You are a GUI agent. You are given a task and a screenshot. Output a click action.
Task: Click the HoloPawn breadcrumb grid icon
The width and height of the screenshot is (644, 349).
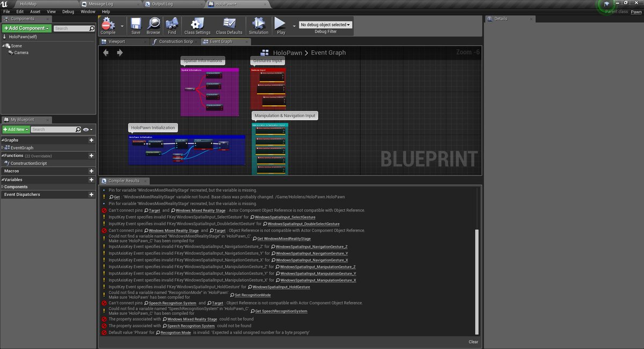264,53
